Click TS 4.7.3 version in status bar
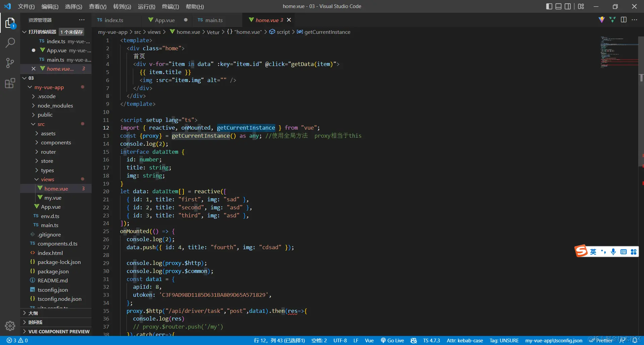Screen dimensions: 644x345 pyautogui.click(x=431, y=340)
